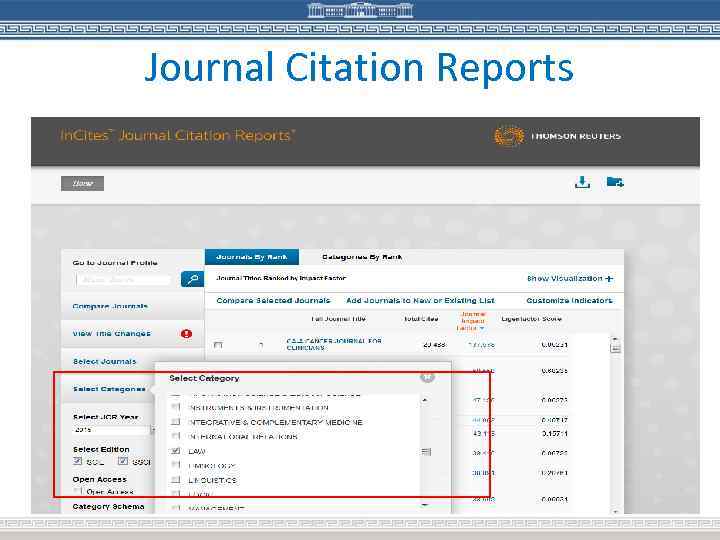Click the category list scrollbar thumb
The image size is (720, 540).
coord(426,452)
